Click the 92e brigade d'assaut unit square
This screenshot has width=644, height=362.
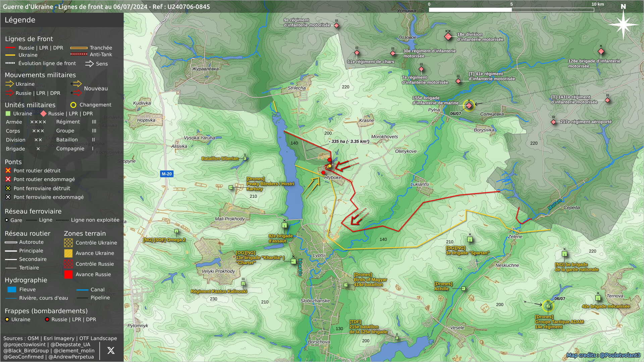pos(284,226)
